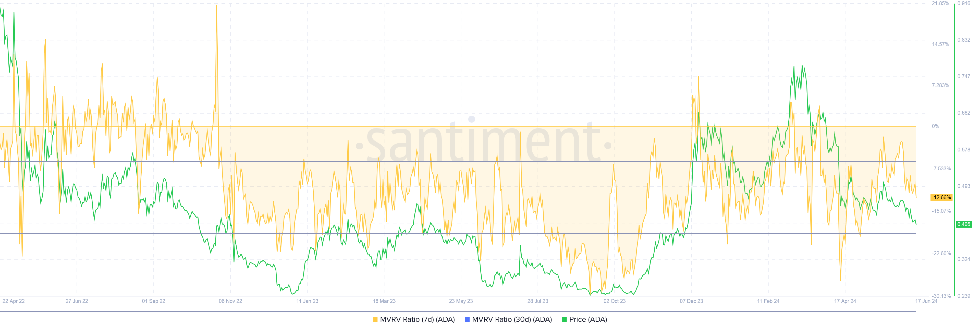Toggle the MVRV Ratio (7d) (ADA) legend label
Viewport: 980px width, 332px height.
point(417,320)
